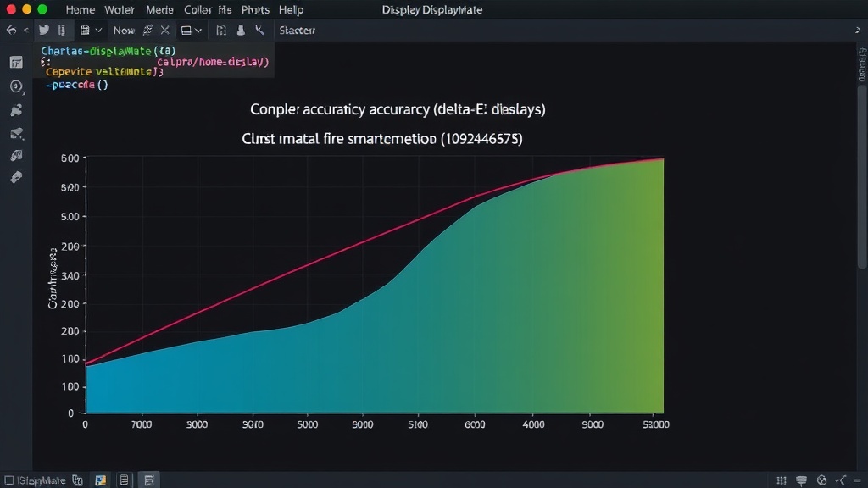
Task: Click the share branch icon at bottom right
Action: (x=841, y=480)
